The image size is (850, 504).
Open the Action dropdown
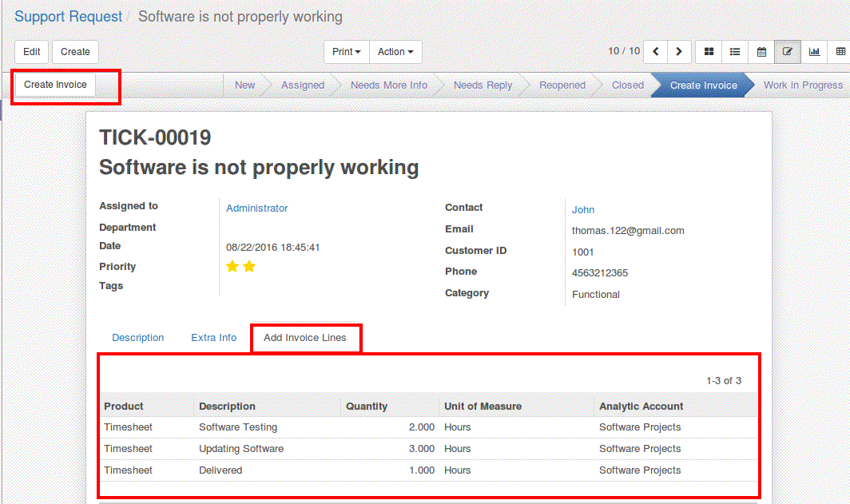pos(395,52)
